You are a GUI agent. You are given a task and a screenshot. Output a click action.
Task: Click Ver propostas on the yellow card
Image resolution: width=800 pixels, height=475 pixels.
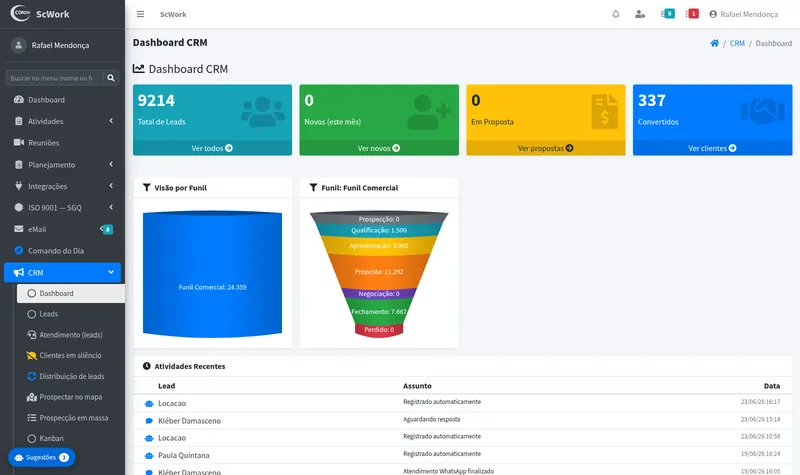click(x=545, y=148)
